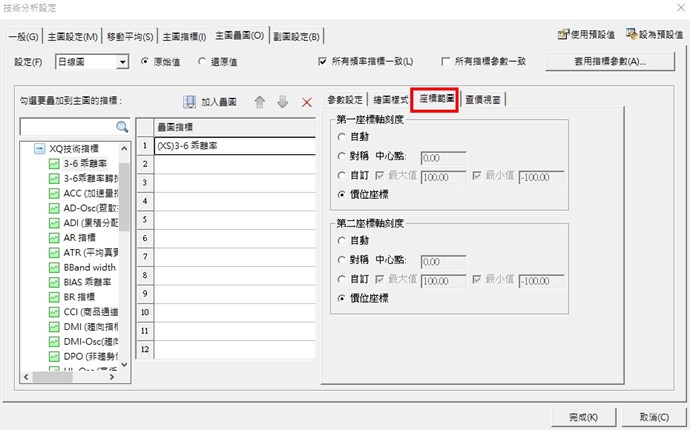The width and height of the screenshot is (690, 430).
Task: Select the BIAS 乖離率 icon
Action: click(54, 283)
